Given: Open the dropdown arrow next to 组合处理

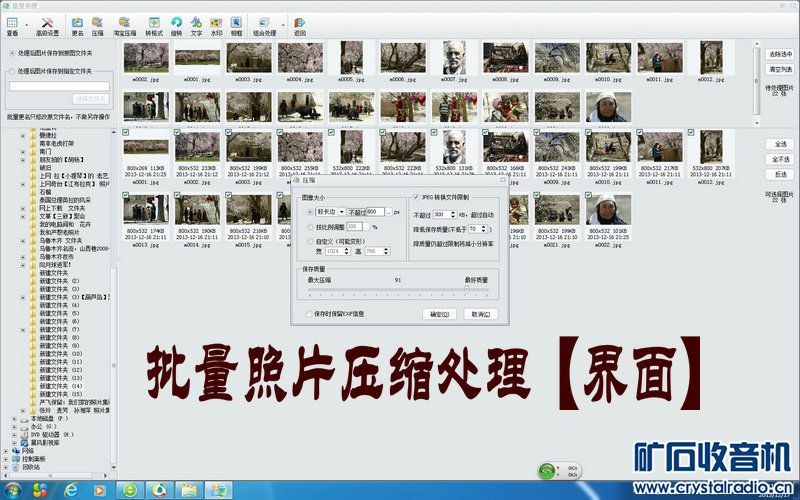Looking at the screenshot, I should pyautogui.click(x=283, y=24).
